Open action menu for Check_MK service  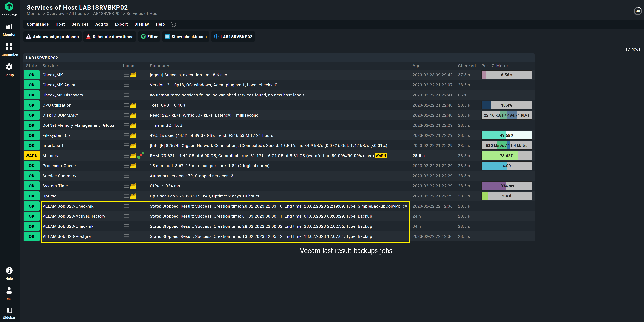coord(126,75)
